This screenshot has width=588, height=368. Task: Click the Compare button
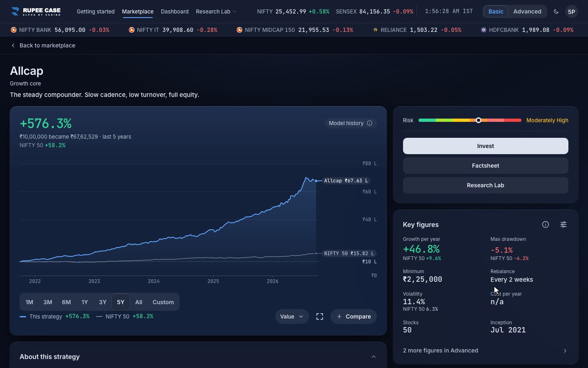354,316
